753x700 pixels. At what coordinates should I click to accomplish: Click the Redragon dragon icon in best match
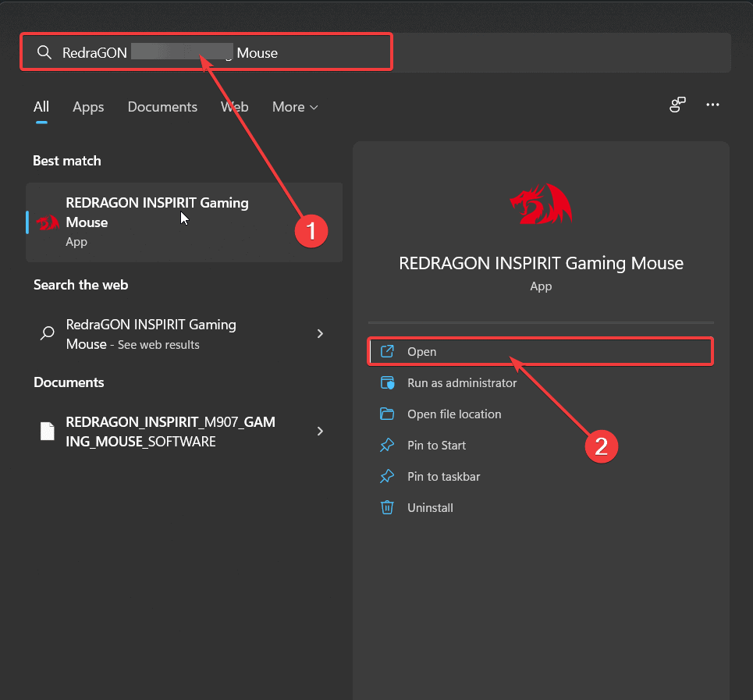(48, 222)
